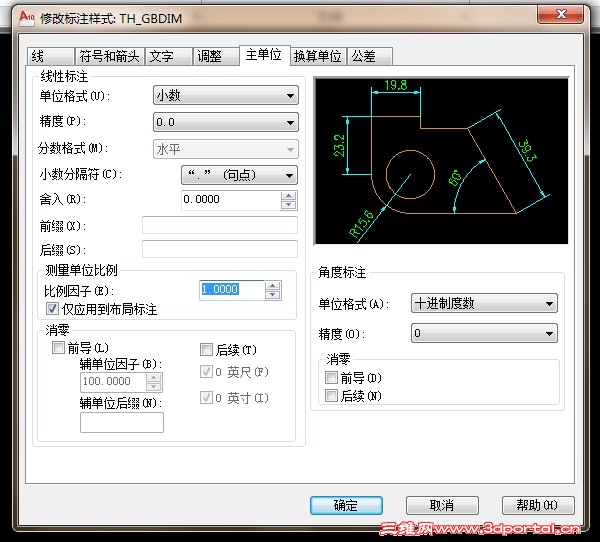Open the 符号和箭头 tab
600x542 pixels.
tap(109, 57)
